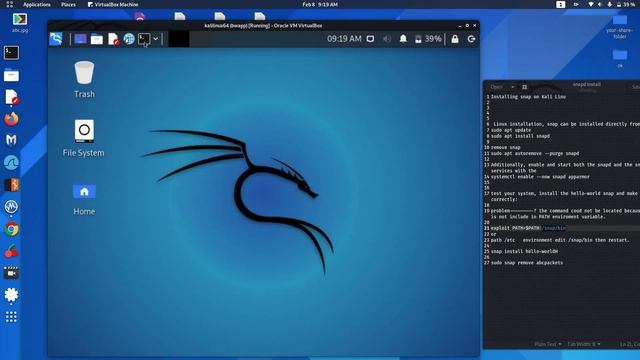The width and height of the screenshot is (640, 360).
Task: Select the Home folder desktop icon
Action: click(x=84, y=200)
